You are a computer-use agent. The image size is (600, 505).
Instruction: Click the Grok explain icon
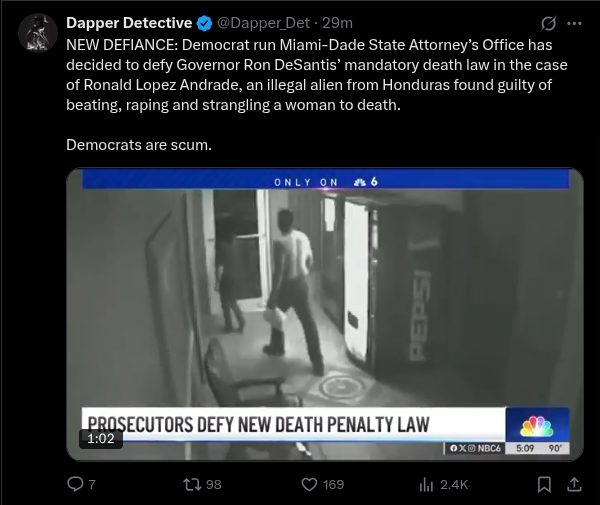point(548,24)
